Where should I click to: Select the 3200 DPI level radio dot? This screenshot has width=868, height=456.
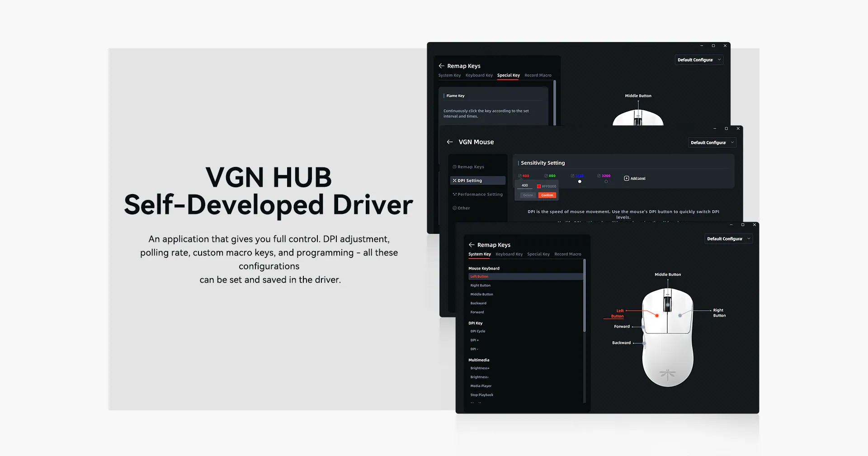[606, 181]
